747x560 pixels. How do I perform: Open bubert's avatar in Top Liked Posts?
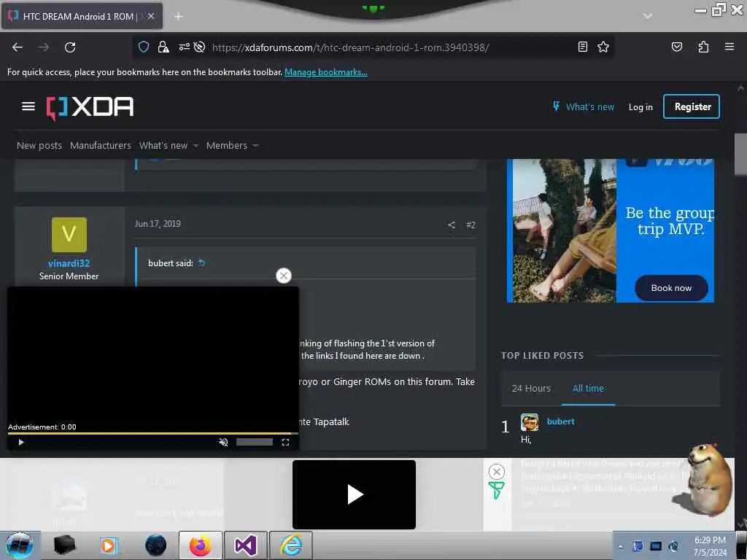[x=530, y=422]
